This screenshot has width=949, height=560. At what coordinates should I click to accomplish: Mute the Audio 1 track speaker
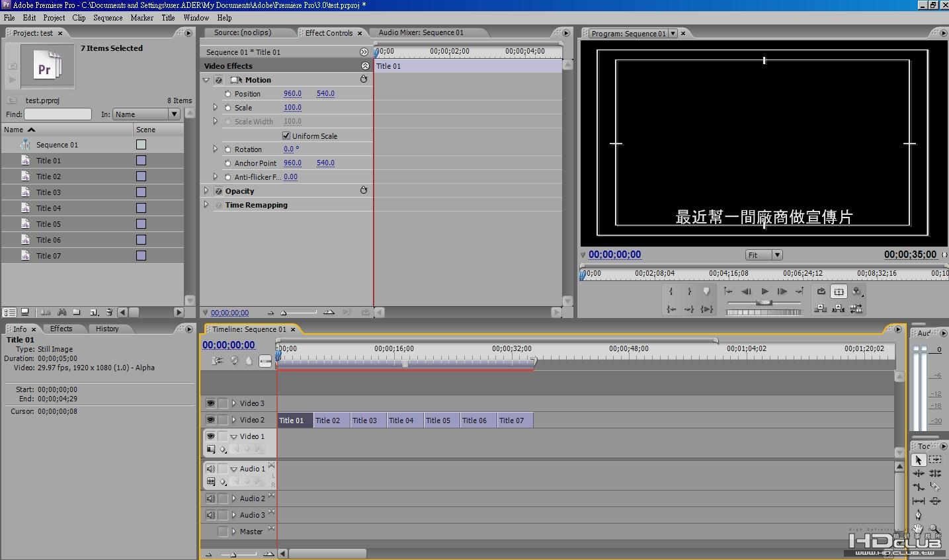coord(210,469)
